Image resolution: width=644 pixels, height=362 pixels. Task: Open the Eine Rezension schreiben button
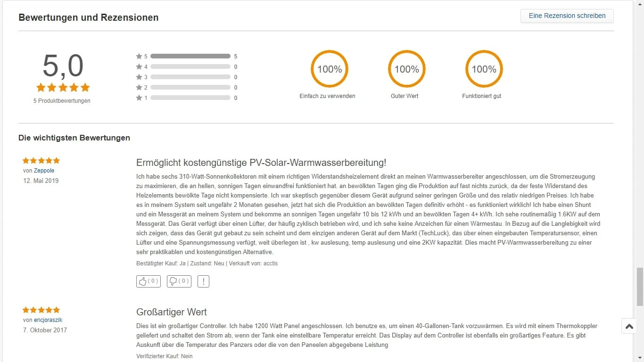(567, 16)
